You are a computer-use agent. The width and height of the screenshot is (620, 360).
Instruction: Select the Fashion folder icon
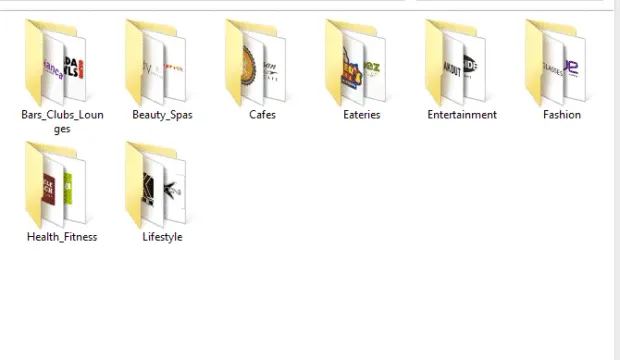556,62
